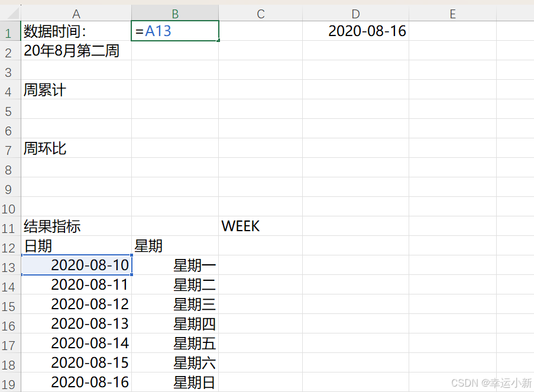534x392 pixels.
Task: Select row 4 header
Action: 10,89
